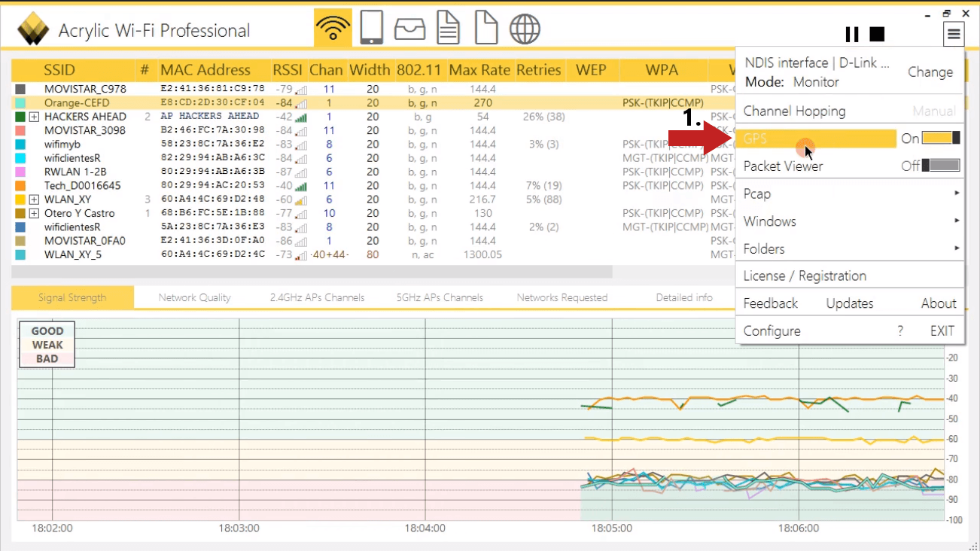
Task: Open Configure in the menu
Action: coord(772,331)
